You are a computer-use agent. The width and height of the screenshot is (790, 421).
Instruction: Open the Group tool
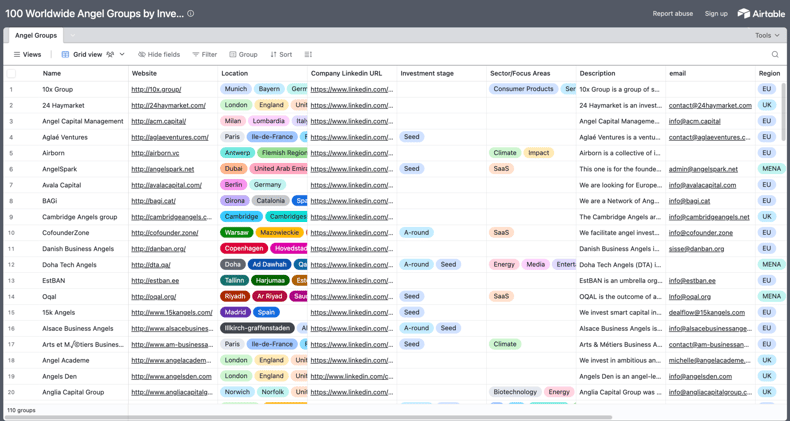(243, 55)
